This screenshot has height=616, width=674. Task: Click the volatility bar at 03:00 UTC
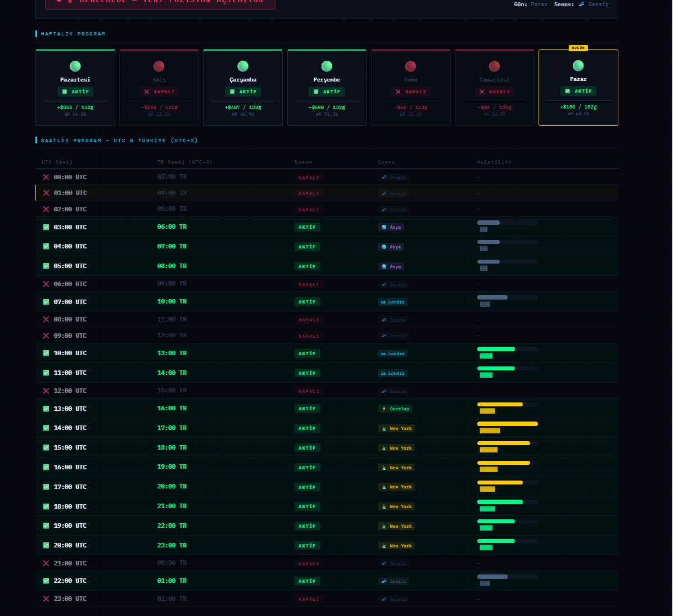[507, 223]
